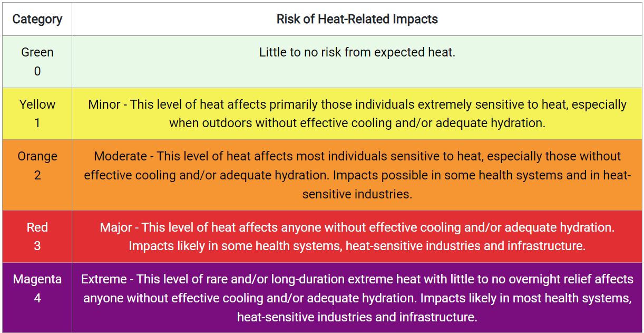Click the word 'Moderate' in orange row
The image size is (644, 333).
tap(120, 156)
